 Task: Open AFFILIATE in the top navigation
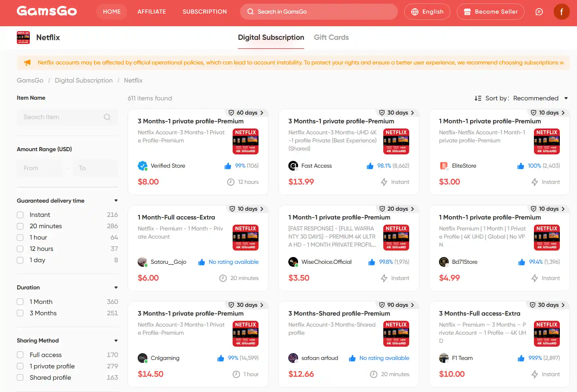pyautogui.click(x=152, y=12)
